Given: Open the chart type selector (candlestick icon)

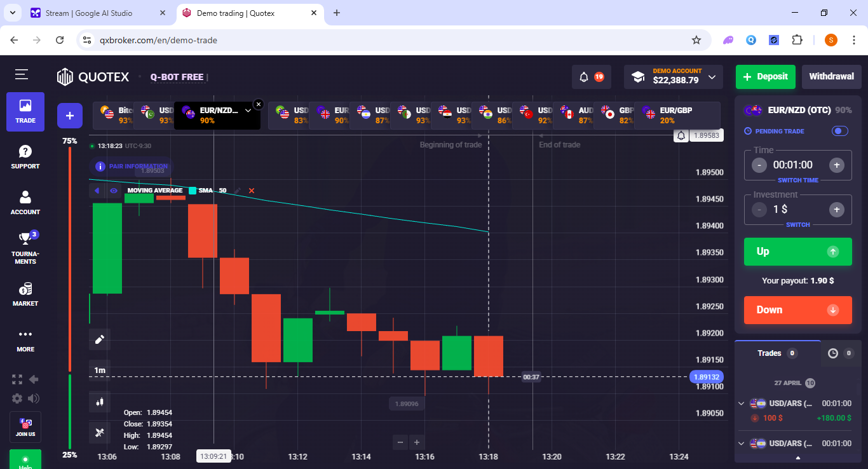Looking at the screenshot, I should tap(99, 402).
